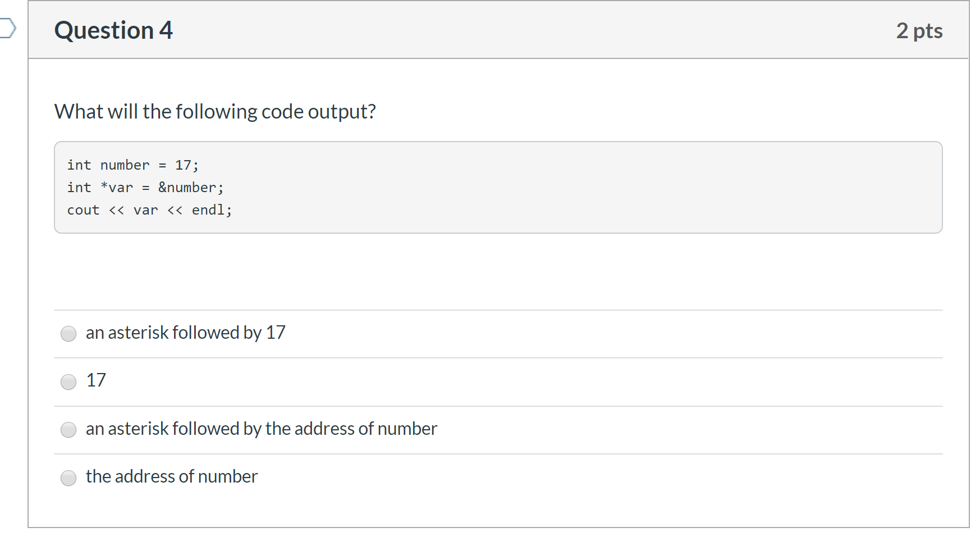The height and width of the screenshot is (541, 980).
Task: Click the "2 pts" point value label
Action: coord(920,31)
